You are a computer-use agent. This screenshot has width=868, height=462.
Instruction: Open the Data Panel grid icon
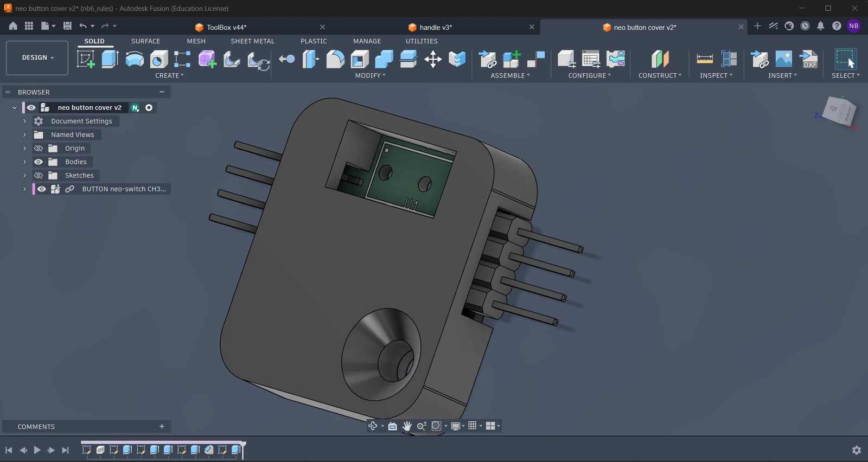click(x=29, y=25)
